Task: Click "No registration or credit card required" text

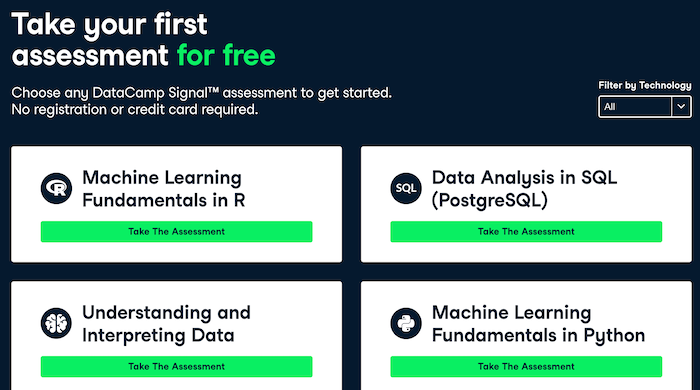Action: (135, 109)
